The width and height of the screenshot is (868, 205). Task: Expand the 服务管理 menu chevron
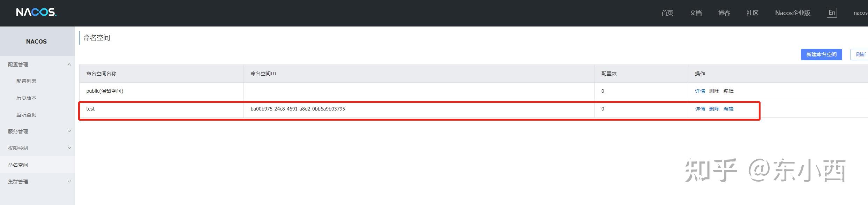pyautogui.click(x=69, y=131)
